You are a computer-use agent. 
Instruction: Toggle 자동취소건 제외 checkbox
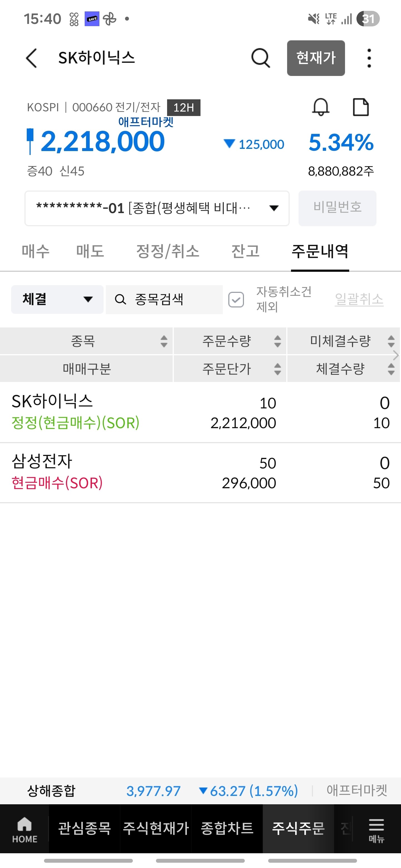click(x=236, y=300)
